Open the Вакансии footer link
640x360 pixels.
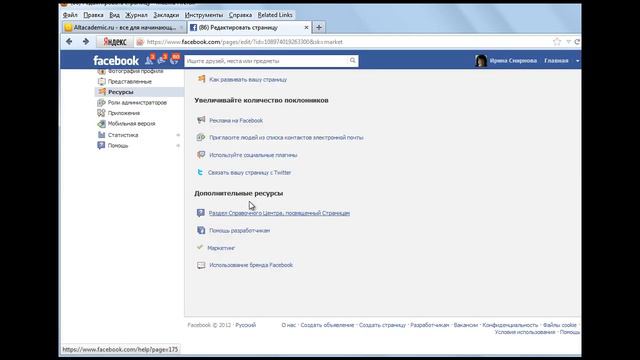[x=466, y=325]
